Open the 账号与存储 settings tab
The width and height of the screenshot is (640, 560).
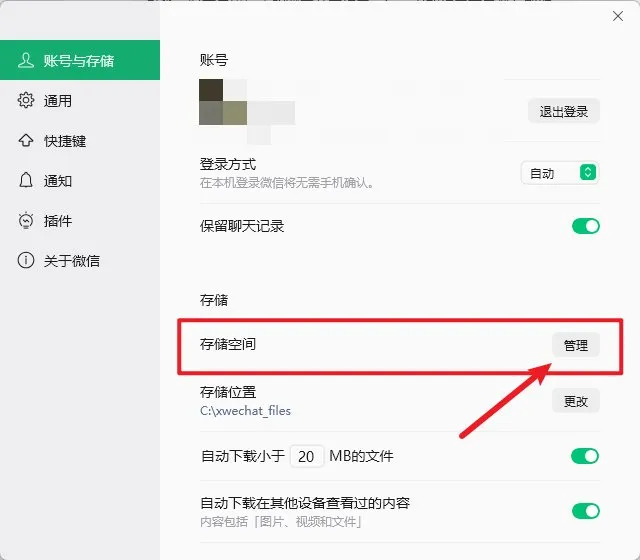(x=80, y=60)
